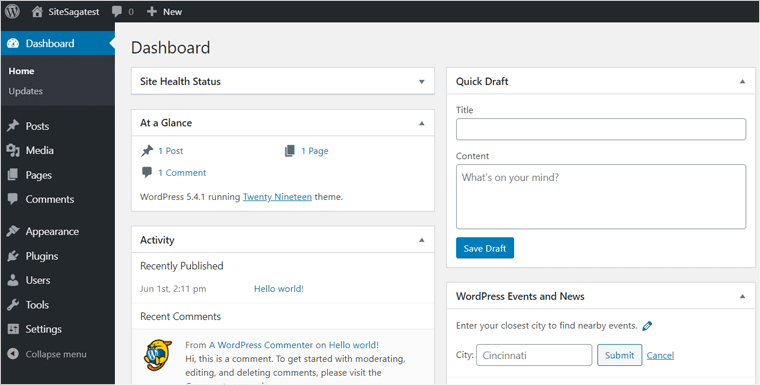The image size is (760, 385).
Task: Click the Jun 1st, 2:11 pm date
Action: (x=173, y=289)
